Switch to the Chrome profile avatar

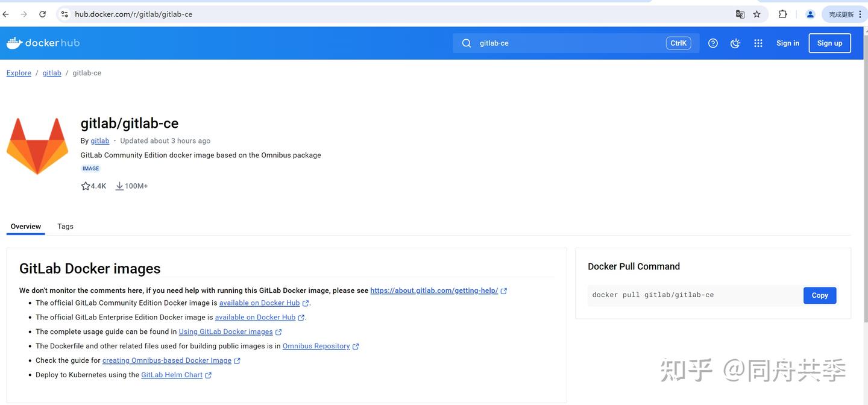coord(810,13)
